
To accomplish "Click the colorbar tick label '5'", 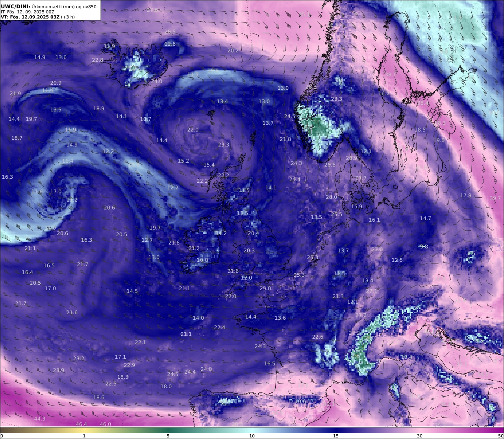I will tap(168, 436).
